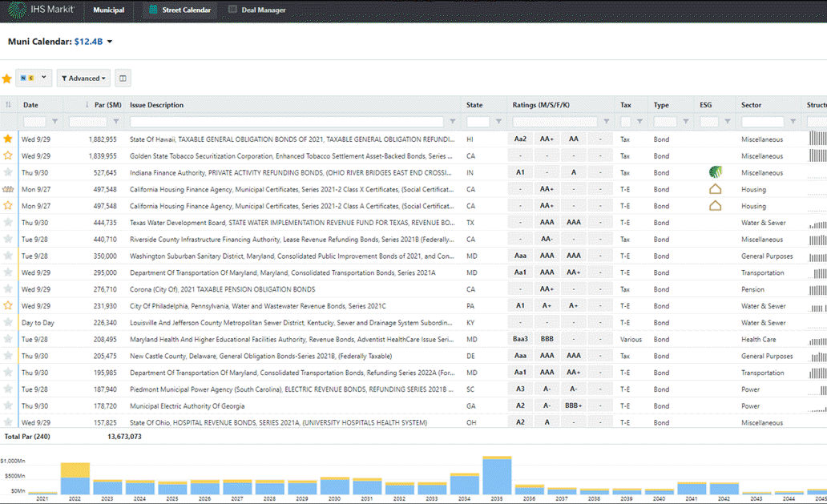Switch to the Street Calendar tab

[180, 10]
